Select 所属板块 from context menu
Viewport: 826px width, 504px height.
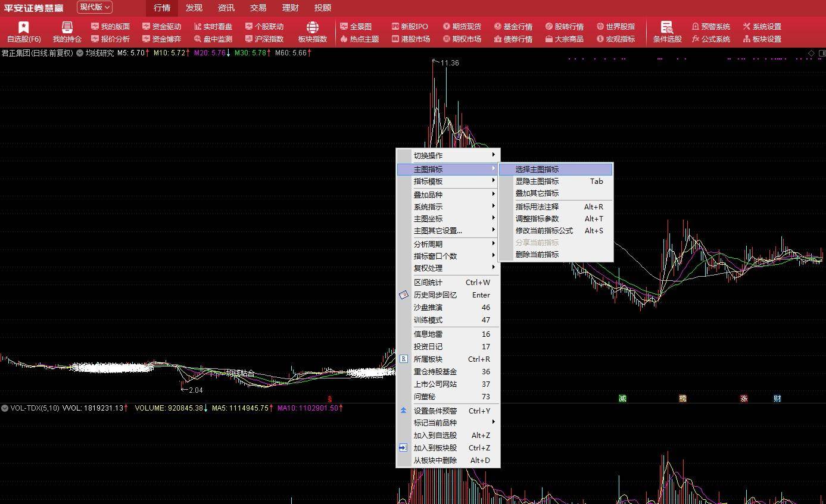[448, 359]
